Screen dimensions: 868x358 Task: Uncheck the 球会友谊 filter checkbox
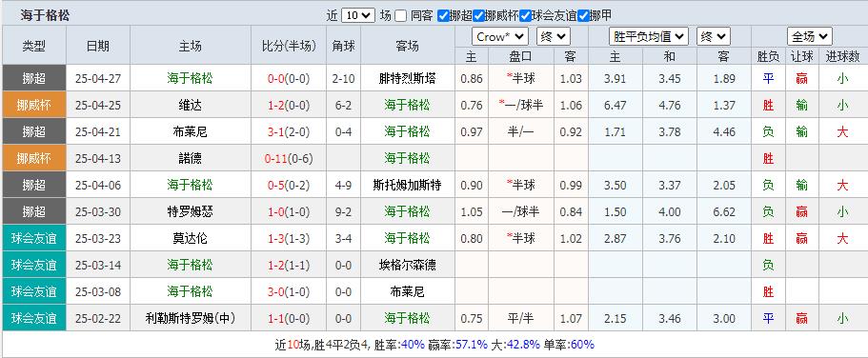pos(526,16)
